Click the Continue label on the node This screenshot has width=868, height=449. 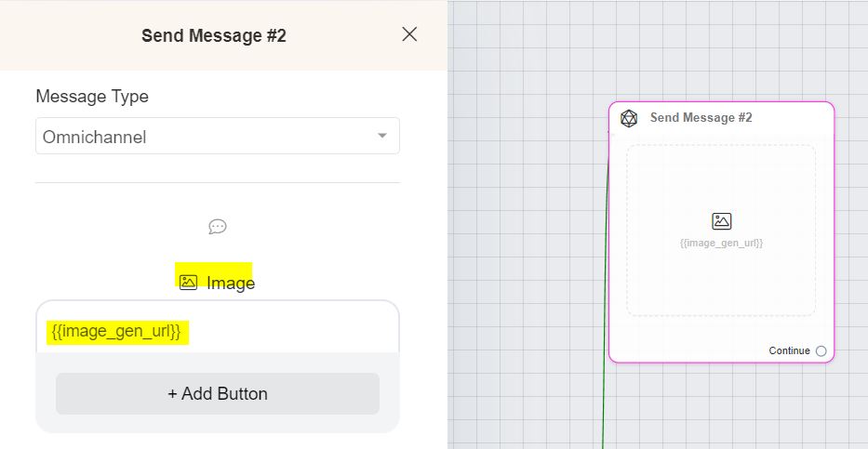[790, 350]
